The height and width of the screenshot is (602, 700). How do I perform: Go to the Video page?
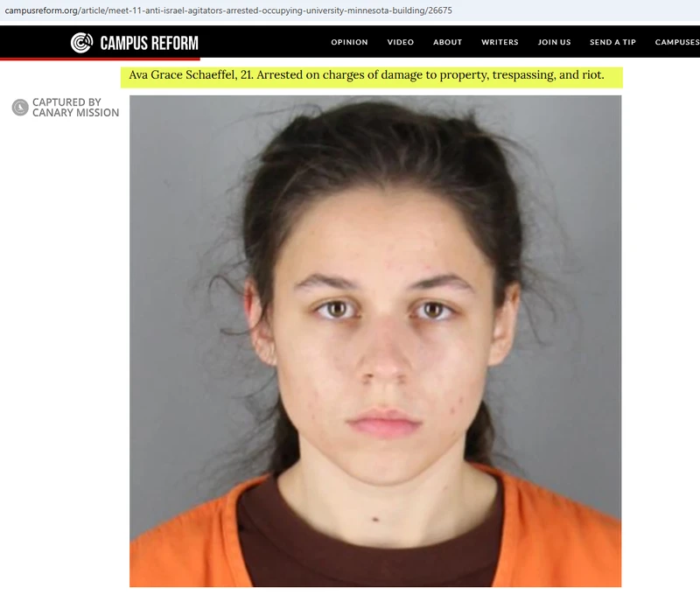pyautogui.click(x=401, y=42)
